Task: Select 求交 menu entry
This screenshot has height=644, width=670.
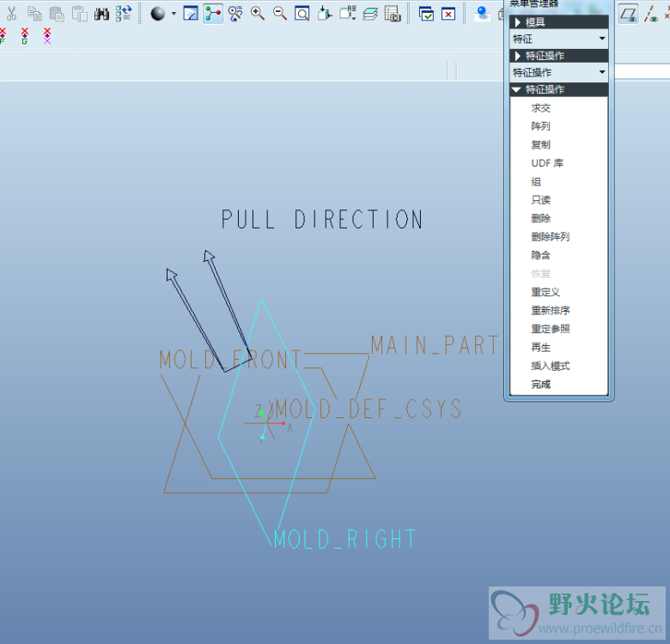Action: [x=540, y=108]
